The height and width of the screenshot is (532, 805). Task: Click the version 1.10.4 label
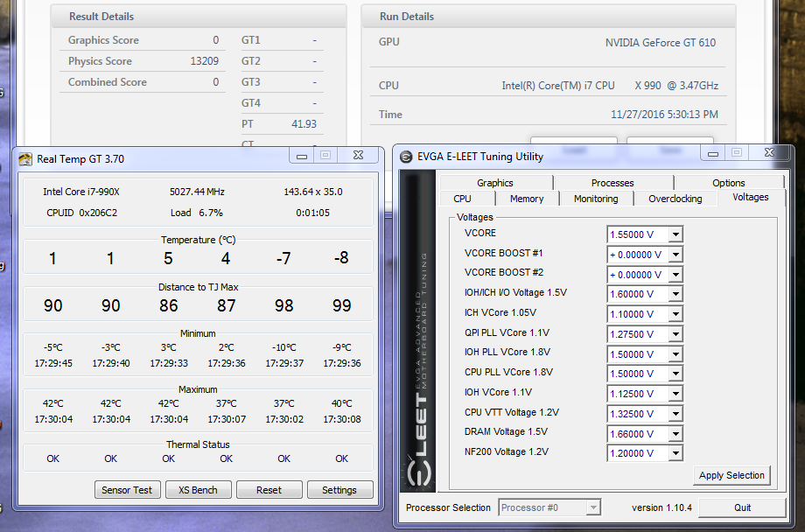[x=661, y=507]
